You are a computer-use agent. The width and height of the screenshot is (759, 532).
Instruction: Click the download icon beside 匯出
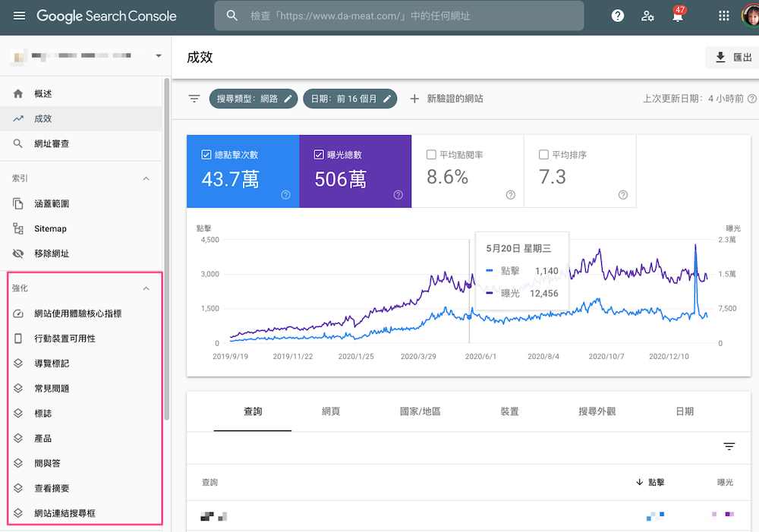pos(720,57)
